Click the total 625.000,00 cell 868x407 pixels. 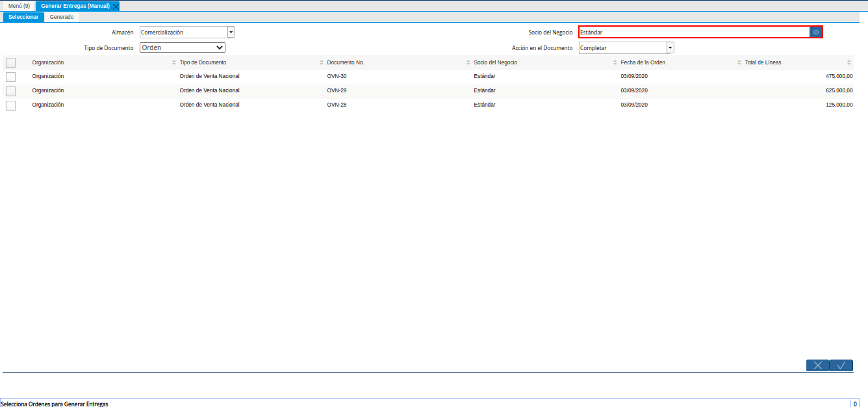pos(839,90)
